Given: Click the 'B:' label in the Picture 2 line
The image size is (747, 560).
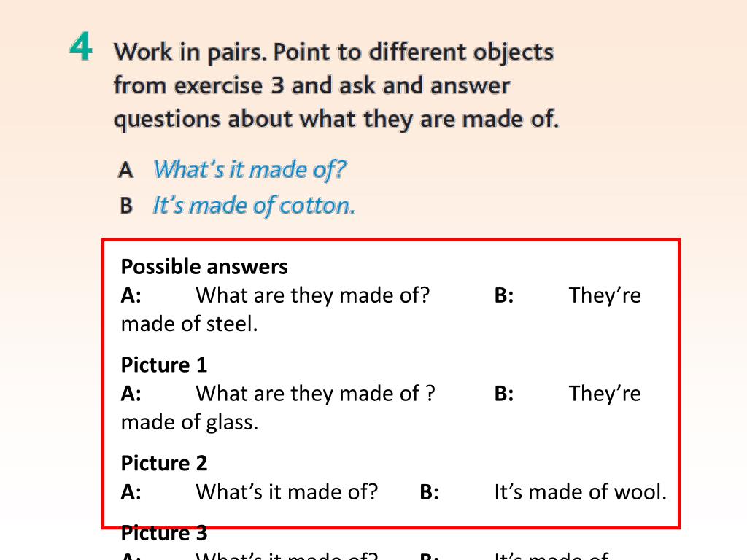Looking at the screenshot, I should (x=429, y=492).
